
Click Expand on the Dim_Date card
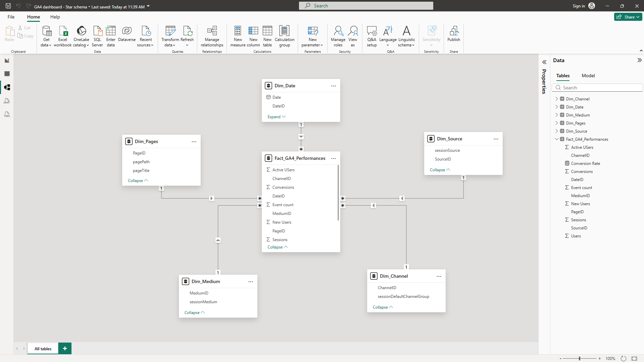click(x=276, y=117)
